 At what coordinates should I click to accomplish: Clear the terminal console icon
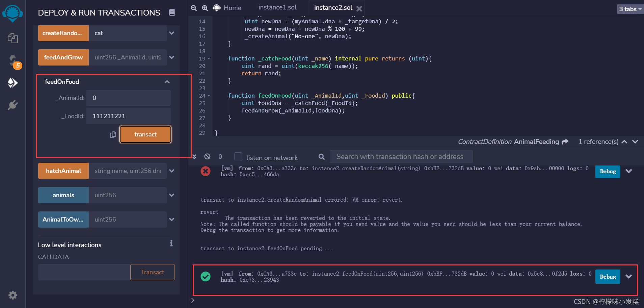(x=207, y=156)
